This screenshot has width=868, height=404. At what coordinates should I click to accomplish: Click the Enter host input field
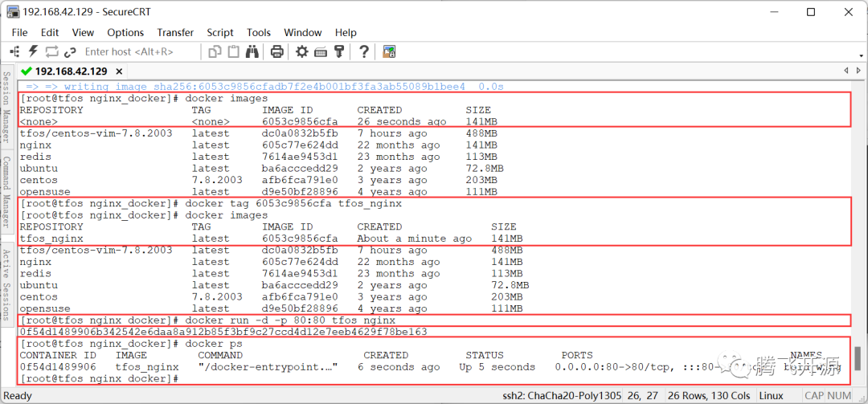[140, 51]
